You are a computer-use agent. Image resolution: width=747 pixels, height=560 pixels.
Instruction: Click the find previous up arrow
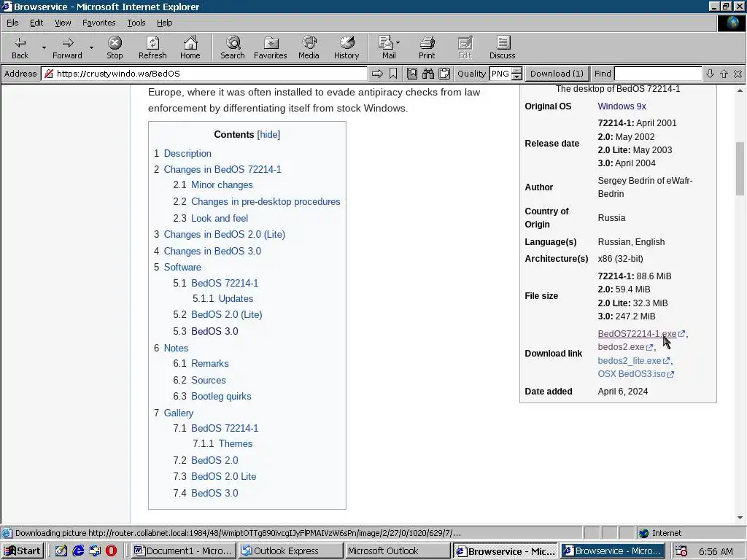pos(724,74)
